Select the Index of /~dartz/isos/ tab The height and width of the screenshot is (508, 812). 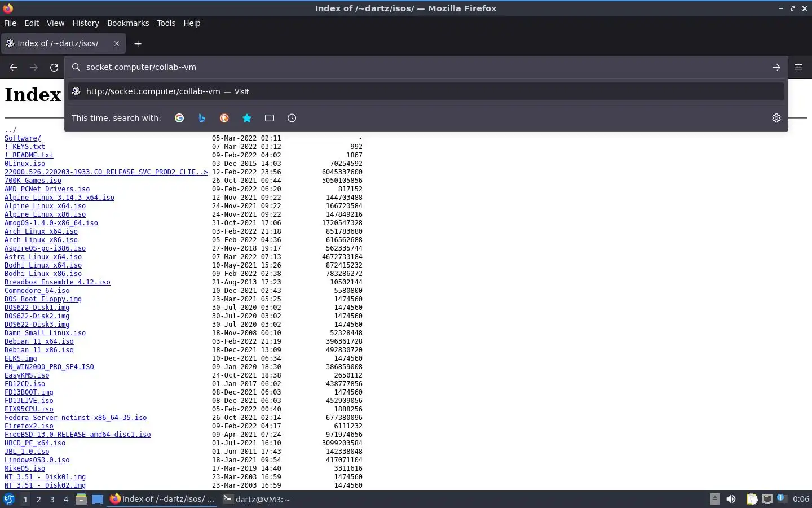coord(63,43)
